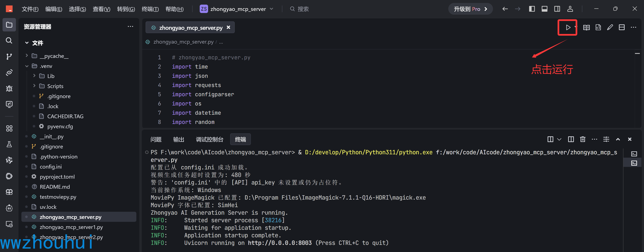Open the Accounts icon in the title bar

point(570,9)
